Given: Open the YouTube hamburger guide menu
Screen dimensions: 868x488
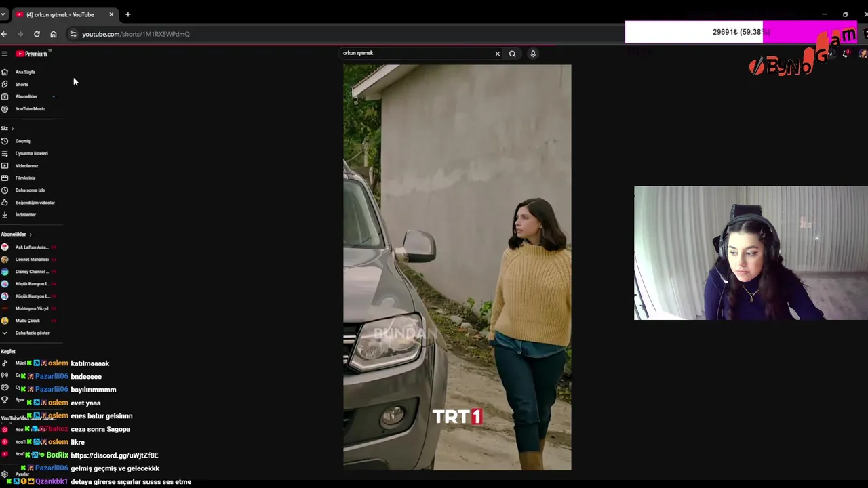Looking at the screenshot, I should [x=4, y=54].
